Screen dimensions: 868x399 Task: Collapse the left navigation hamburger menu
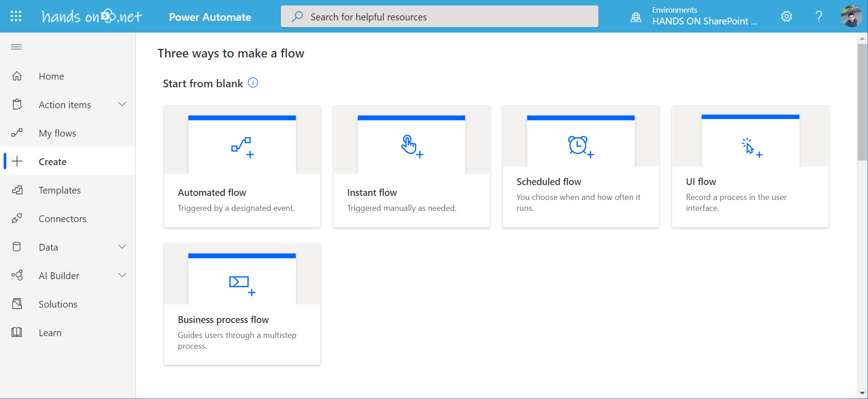[x=16, y=47]
